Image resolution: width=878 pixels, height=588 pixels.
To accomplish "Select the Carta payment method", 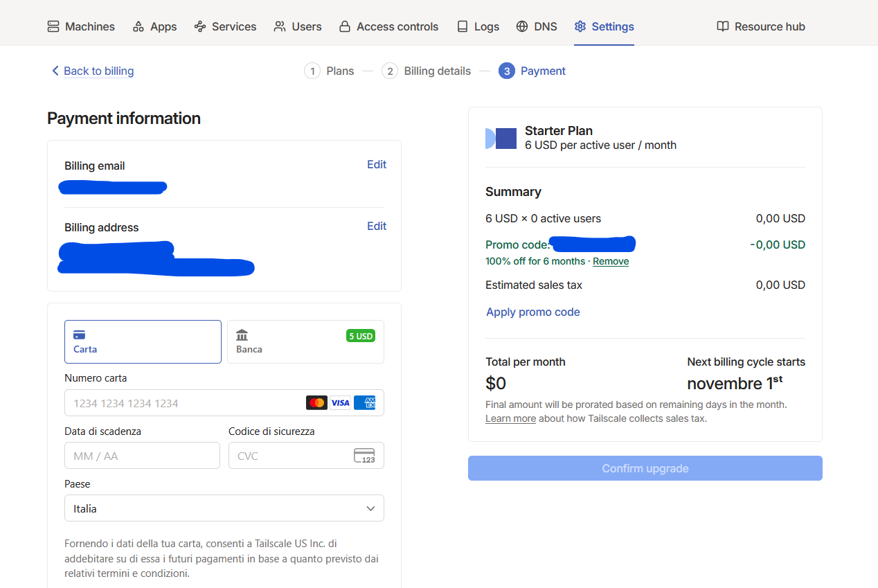I will click(x=143, y=341).
